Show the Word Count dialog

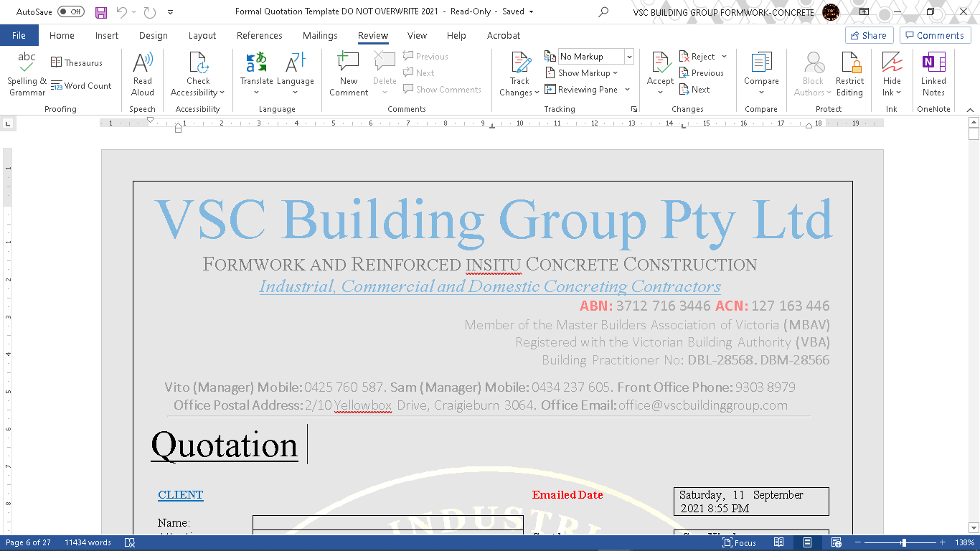pyautogui.click(x=81, y=86)
